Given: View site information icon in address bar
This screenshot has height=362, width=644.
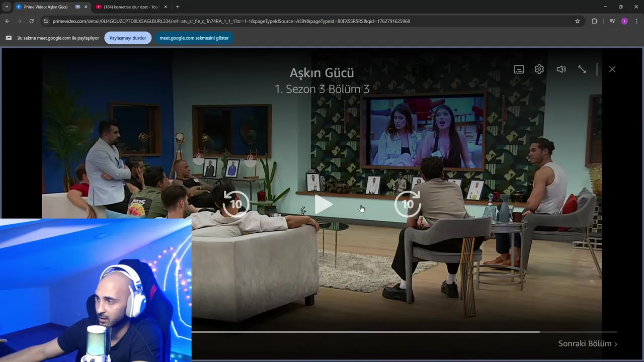Looking at the screenshot, I should pyautogui.click(x=46, y=21).
